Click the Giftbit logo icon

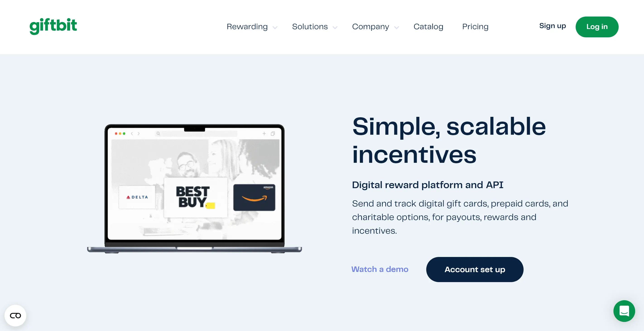tap(54, 26)
